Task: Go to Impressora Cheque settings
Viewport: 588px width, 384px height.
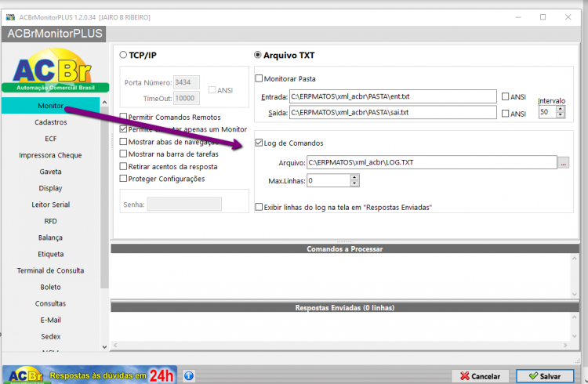Action: click(51, 155)
